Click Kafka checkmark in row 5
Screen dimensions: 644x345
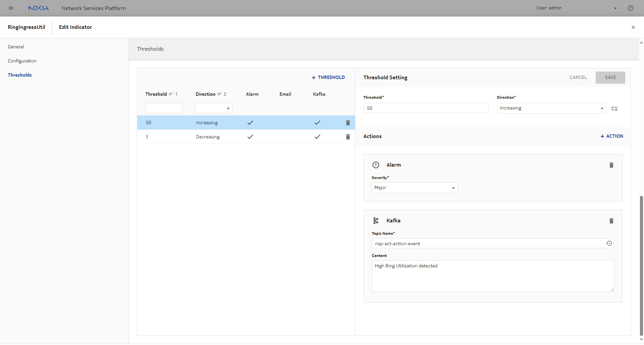point(317,137)
